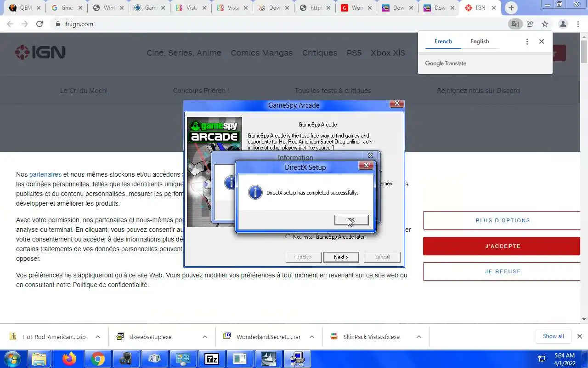588x368 pixels.
Task: Open the Concours Frieren ! link
Action: (201, 91)
